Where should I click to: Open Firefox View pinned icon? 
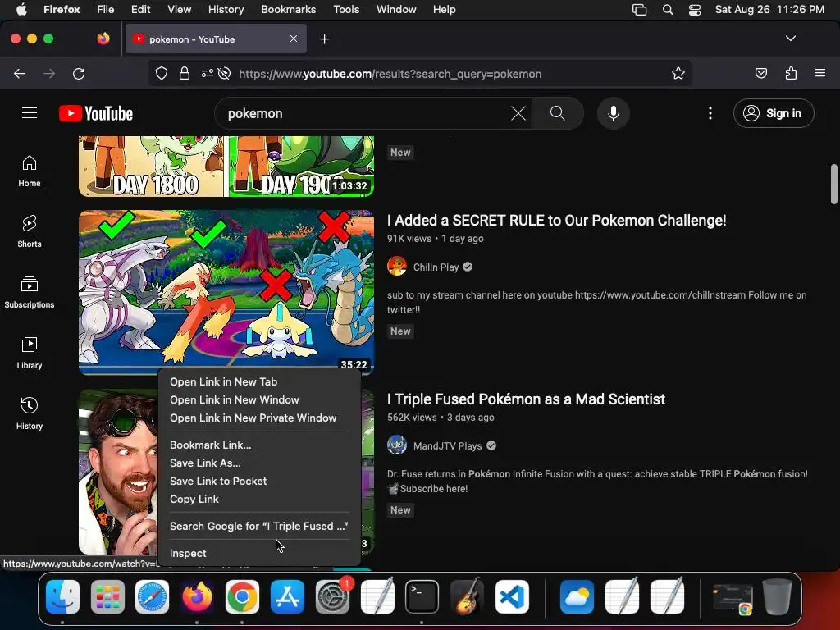coord(103,39)
